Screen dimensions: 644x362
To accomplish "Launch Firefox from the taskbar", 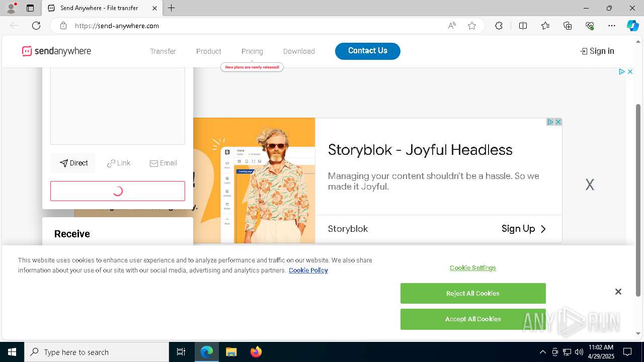I will pyautogui.click(x=256, y=352).
